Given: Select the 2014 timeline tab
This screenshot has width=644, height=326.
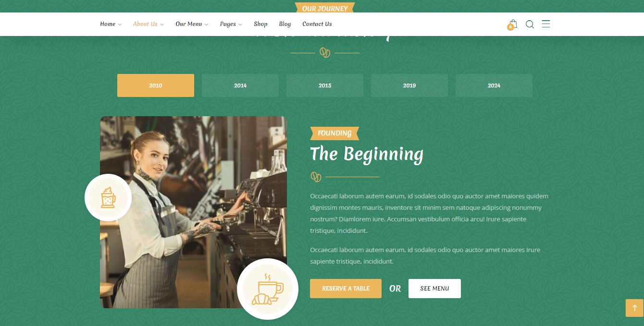Looking at the screenshot, I should (x=240, y=85).
